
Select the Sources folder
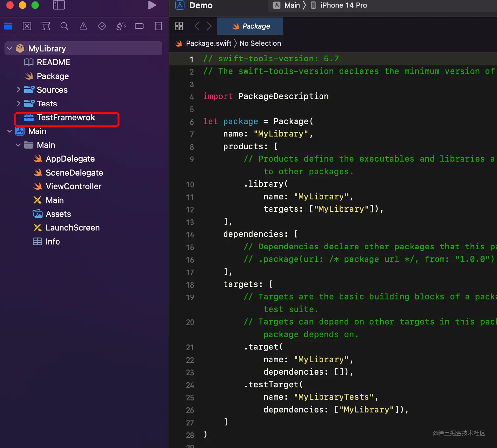pos(52,90)
